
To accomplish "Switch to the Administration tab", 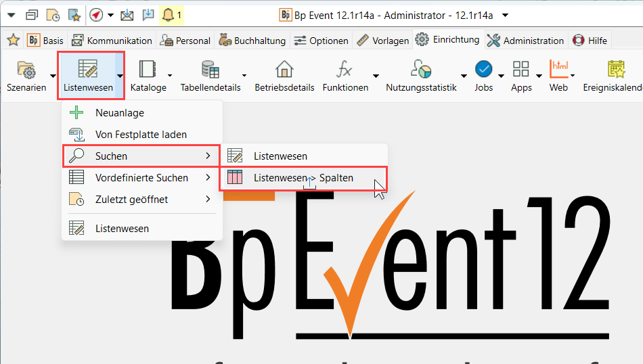I will pyautogui.click(x=526, y=41).
